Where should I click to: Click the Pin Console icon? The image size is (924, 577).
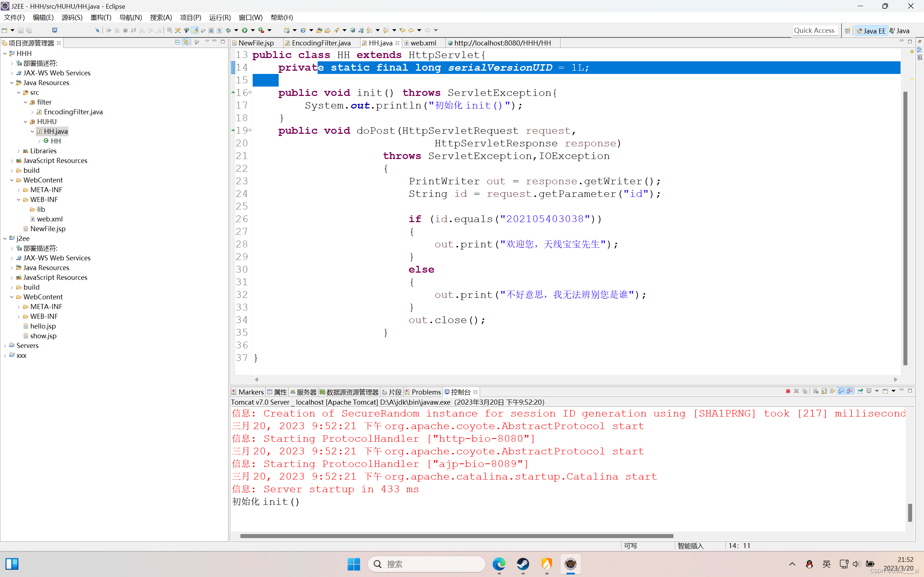point(860,391)
